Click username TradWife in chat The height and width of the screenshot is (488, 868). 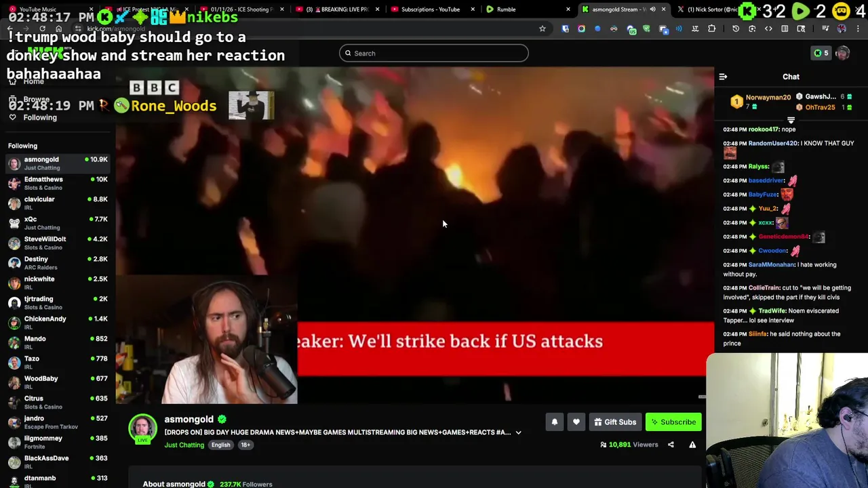771,311
